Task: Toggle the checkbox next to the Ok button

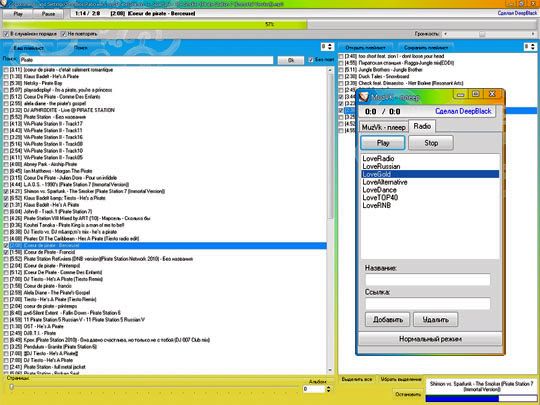Action: pos(311,60)
